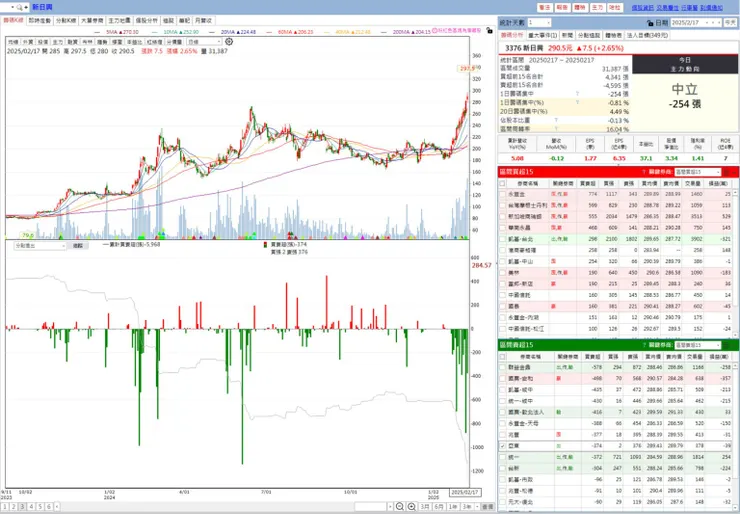Click the 今天 button
The width and height of the screenshot is (740, 514).
click(730, 23)
